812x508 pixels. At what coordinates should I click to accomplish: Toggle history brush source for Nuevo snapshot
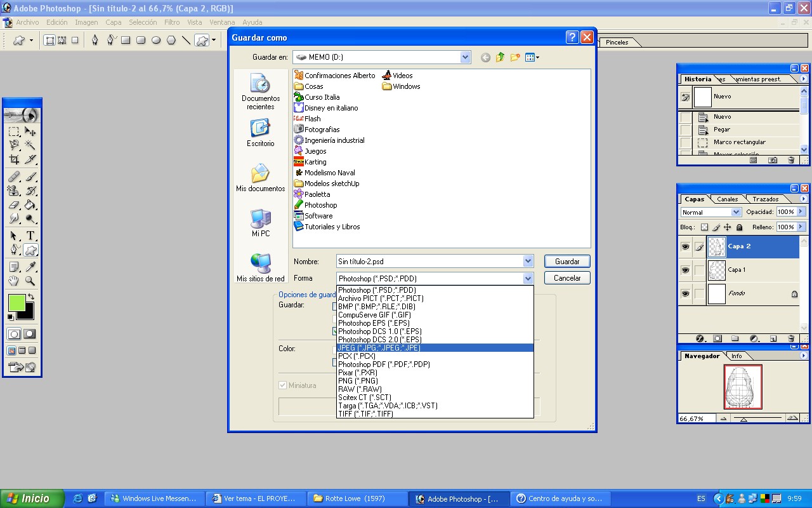[686, 97]
